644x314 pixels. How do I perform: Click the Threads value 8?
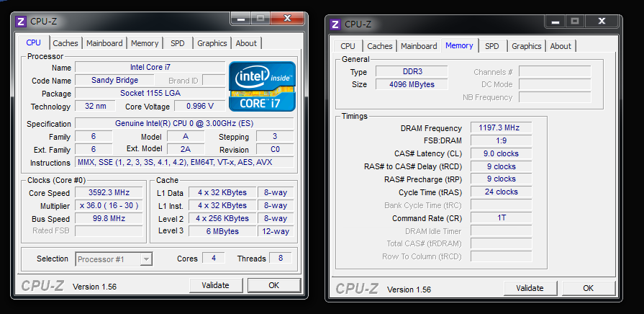(x=281, y=258)
